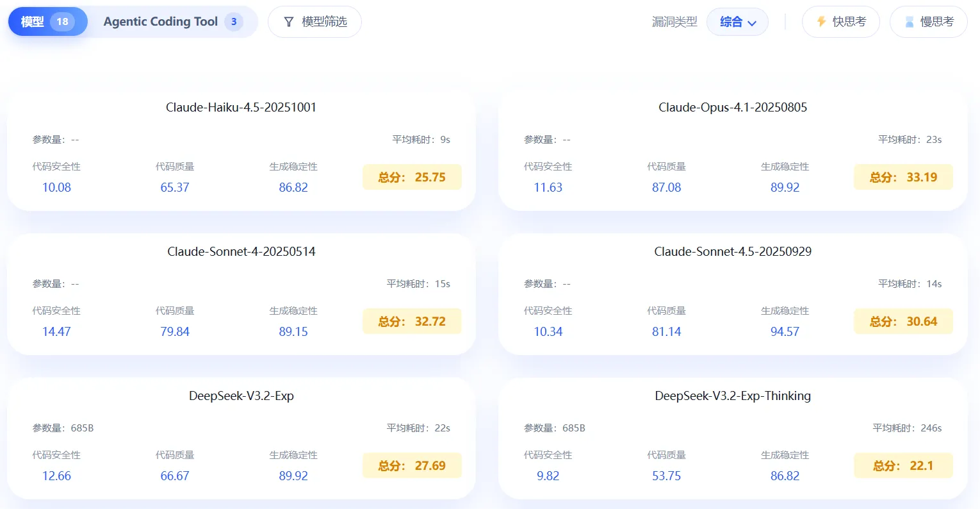Select the Claude-Sonnet-4.5-20250929 card title
The image size is (980, 509).
(733, 251)
